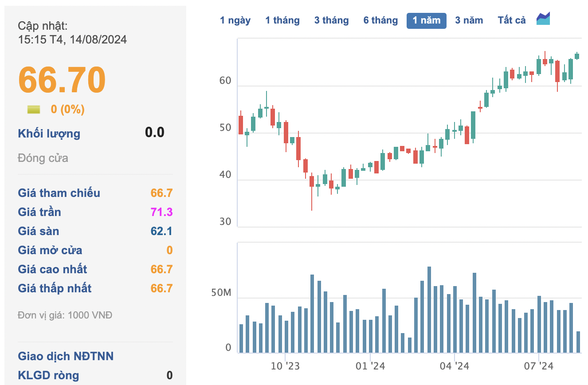Screen dimensions: 588x385
Task: Click the Giá cao nhất label
Action: click(52, 269)
